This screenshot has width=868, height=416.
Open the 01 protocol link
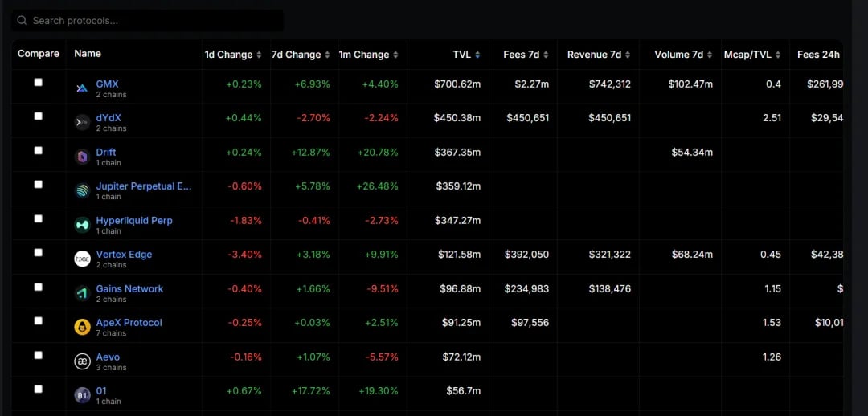coord(101,391)
